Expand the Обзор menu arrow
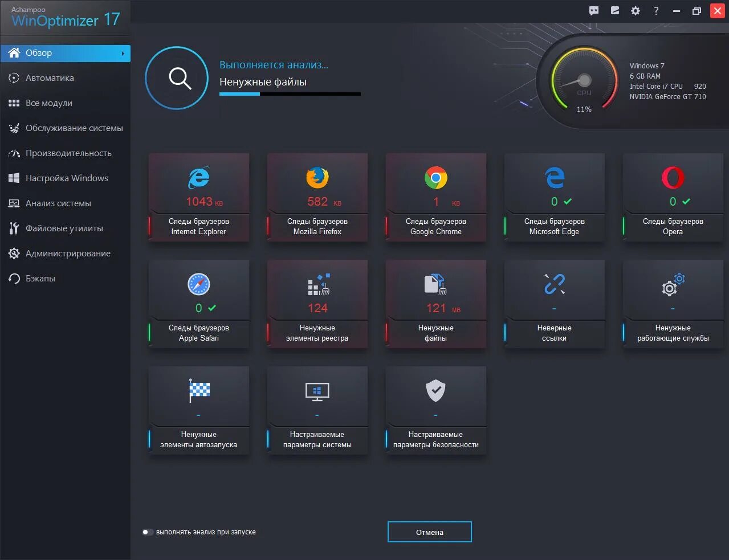Screen dimensions: 729x560 point(123,54)
